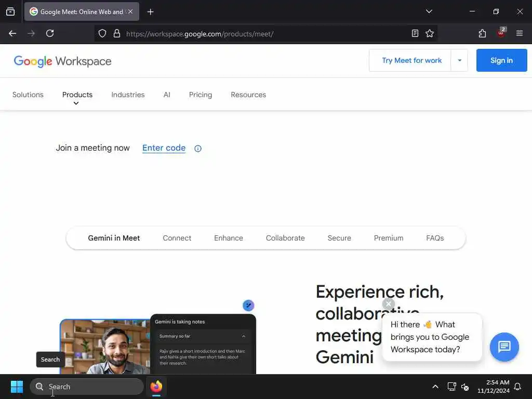Open the list all tabs chevron

click(x=429, y=11)
